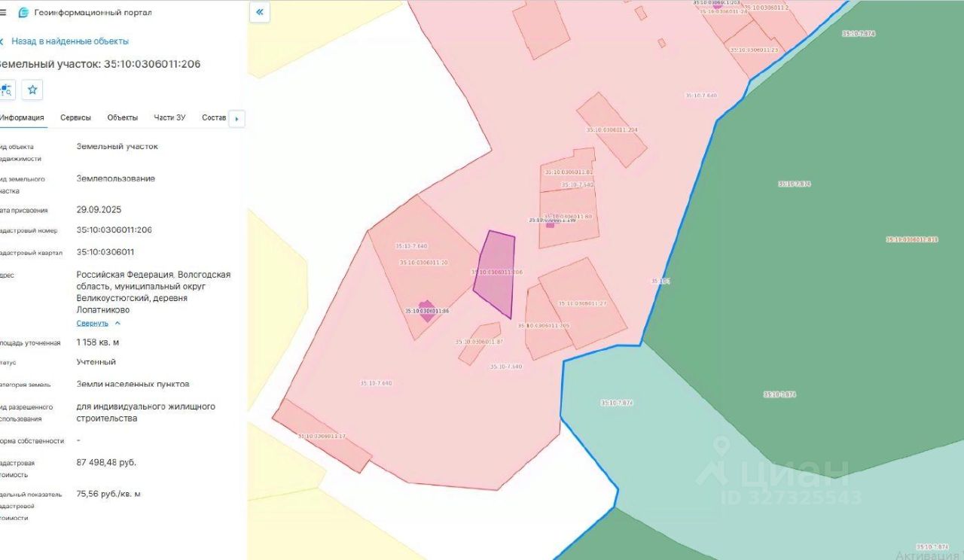964x560 pixels.
Task: Click permitted use для индивидуального жилищного строительства
Action: coord(146,412)
